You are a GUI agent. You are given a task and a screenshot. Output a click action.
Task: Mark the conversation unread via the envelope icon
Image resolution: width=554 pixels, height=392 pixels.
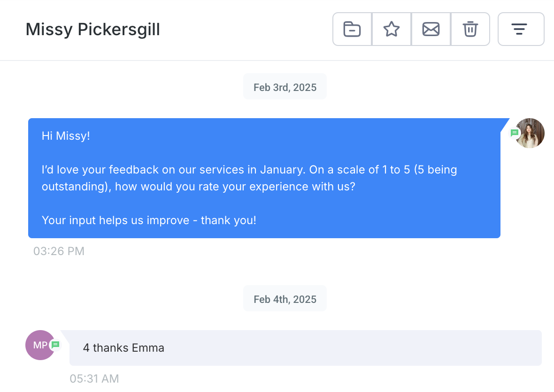(x=431, y=29)
